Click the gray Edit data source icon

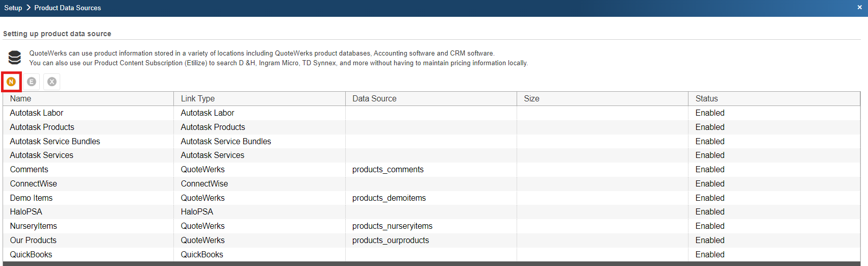(32, 82)
